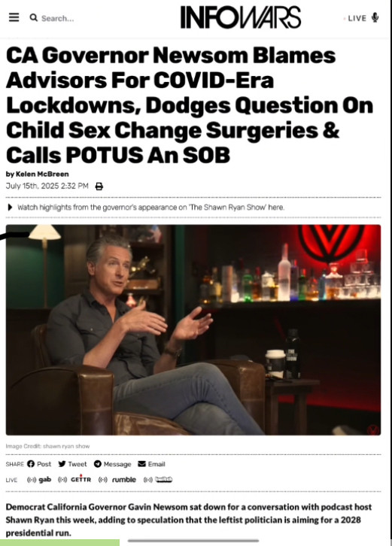Click the bottom home indicator bar
Screen dimensions: 392x546
coord(193,541)
